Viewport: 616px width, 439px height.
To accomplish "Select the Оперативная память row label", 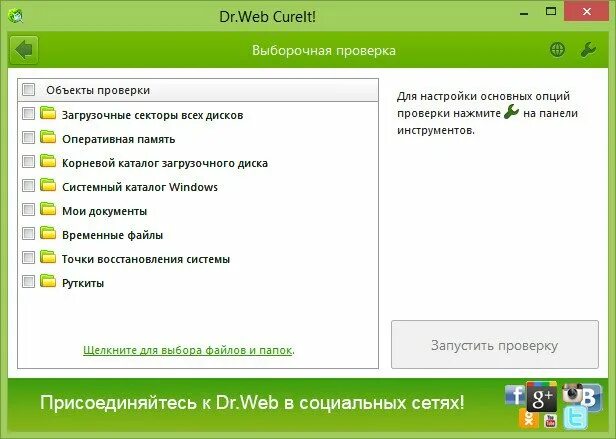I will (x=118, y=140).
